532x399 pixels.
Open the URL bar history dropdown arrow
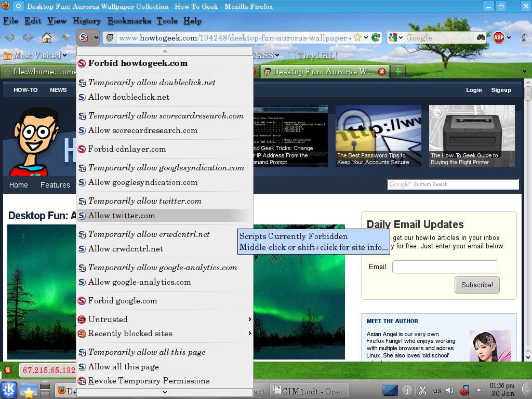click(366, 37)
